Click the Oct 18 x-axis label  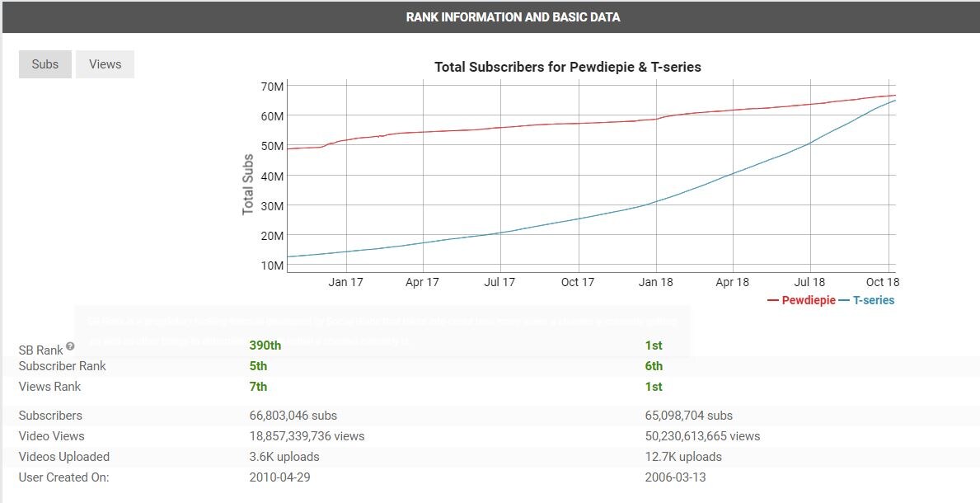tap(883, 282)
